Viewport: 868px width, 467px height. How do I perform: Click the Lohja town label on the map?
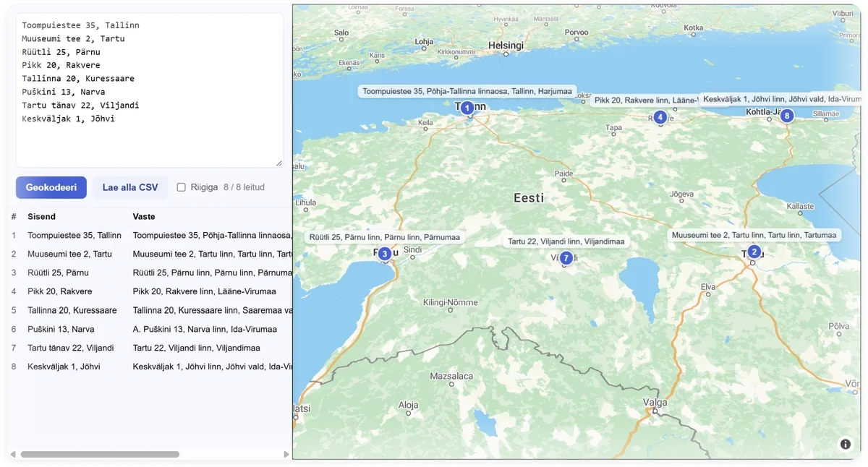point(424,41)
